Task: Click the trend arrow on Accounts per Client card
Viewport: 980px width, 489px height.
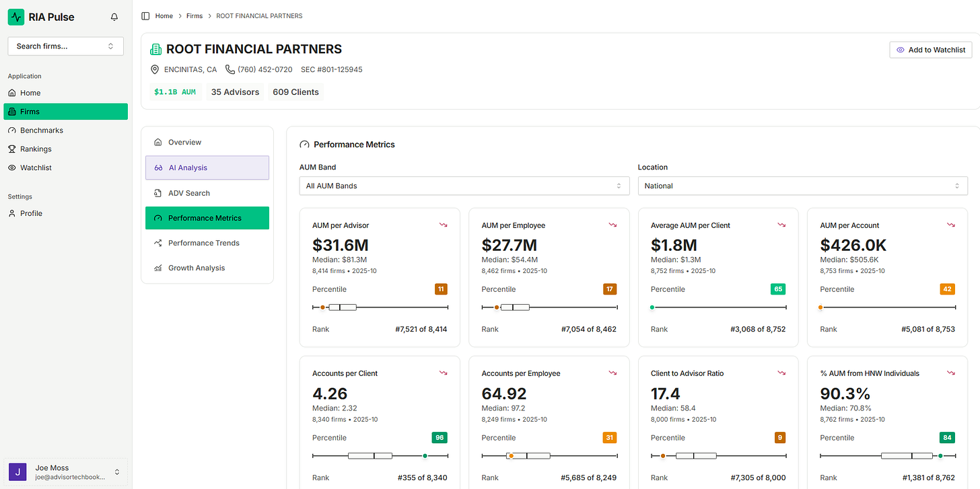Action: [443, 373]
